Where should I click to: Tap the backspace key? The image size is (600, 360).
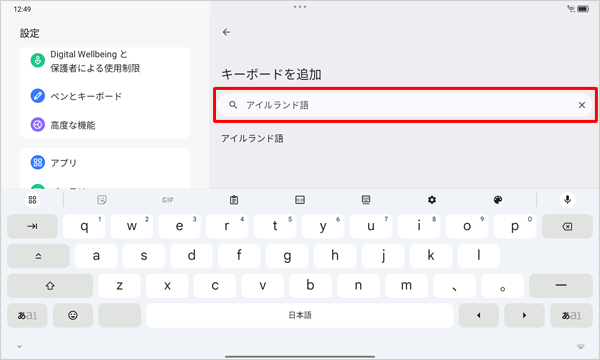pos(567,226)
